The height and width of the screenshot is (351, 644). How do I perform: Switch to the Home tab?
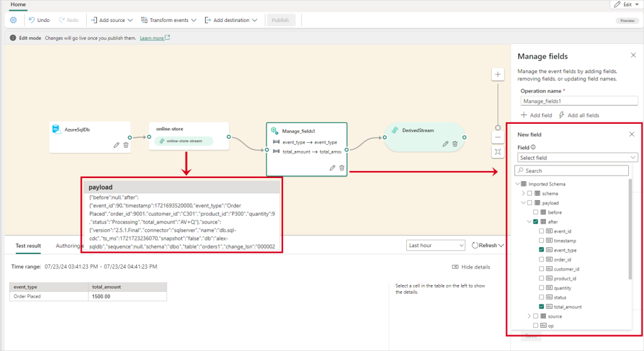point(18,4)
